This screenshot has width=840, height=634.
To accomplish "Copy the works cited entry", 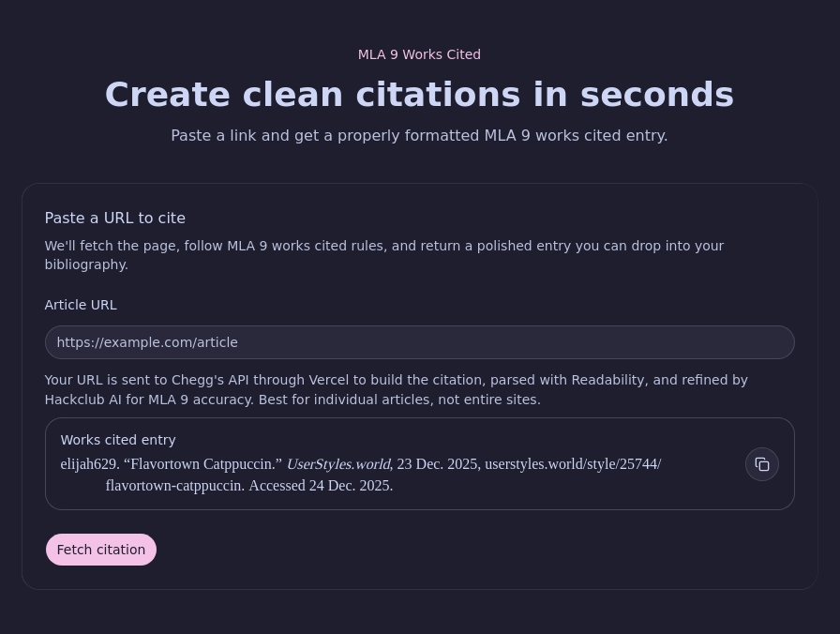I will point(761,464).
